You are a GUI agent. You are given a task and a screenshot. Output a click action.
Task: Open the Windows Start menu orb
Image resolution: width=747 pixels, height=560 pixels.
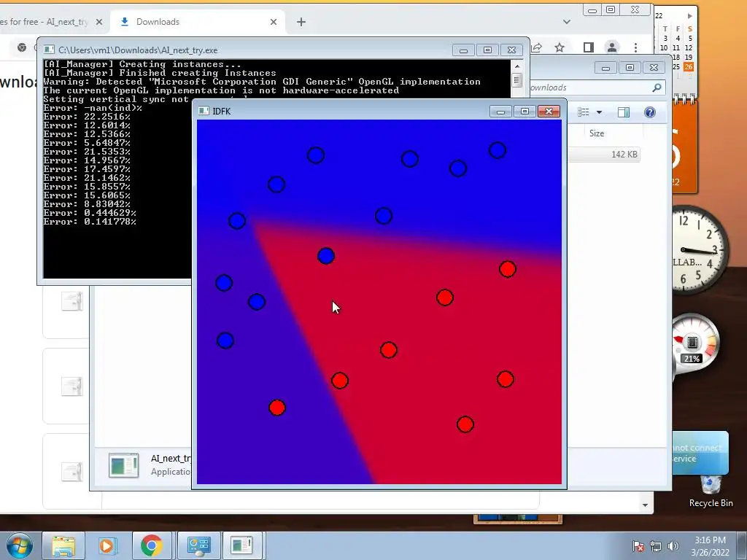19,545
